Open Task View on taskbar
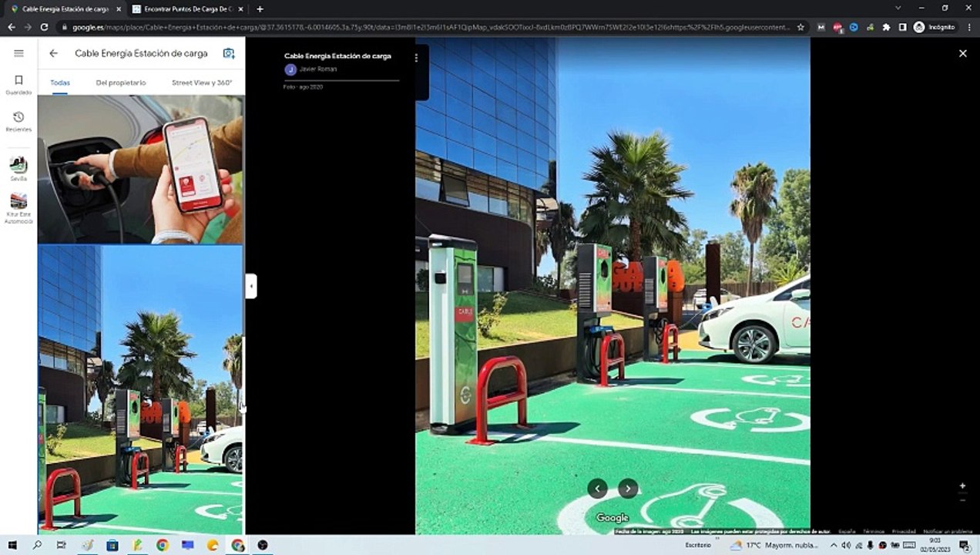 62,545
